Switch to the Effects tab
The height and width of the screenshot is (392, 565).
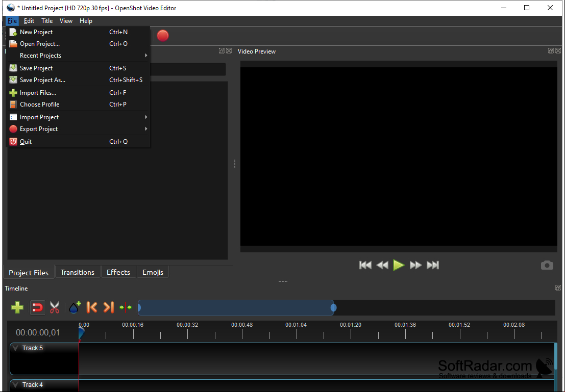click(x=118, y=272)
